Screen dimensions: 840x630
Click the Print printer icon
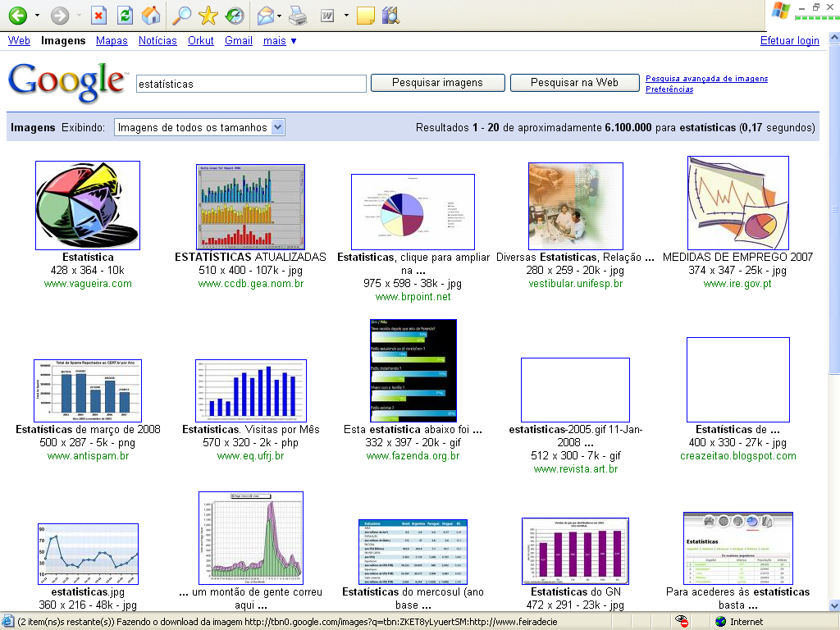(298, 15)
